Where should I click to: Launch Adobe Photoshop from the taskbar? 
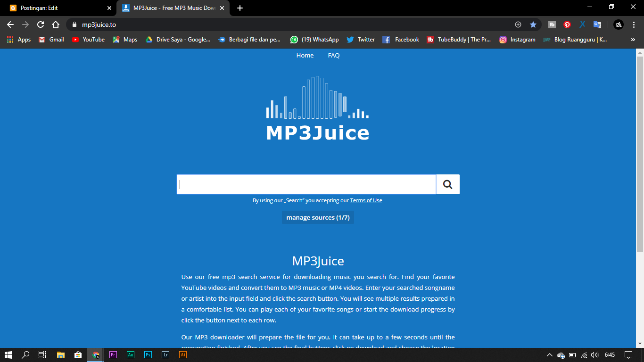coord(148,355)
